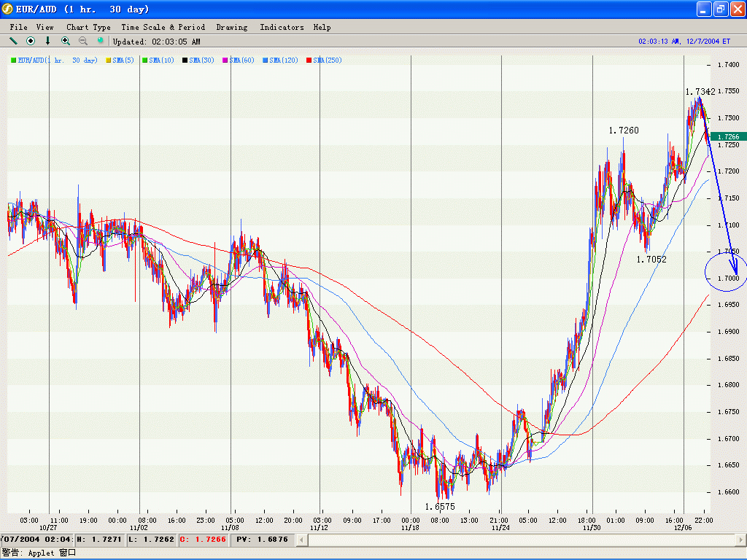This screenshot has width=747, height=560.
Task: Click the zoom out magnifier icon
Action: tap(83, 41)
